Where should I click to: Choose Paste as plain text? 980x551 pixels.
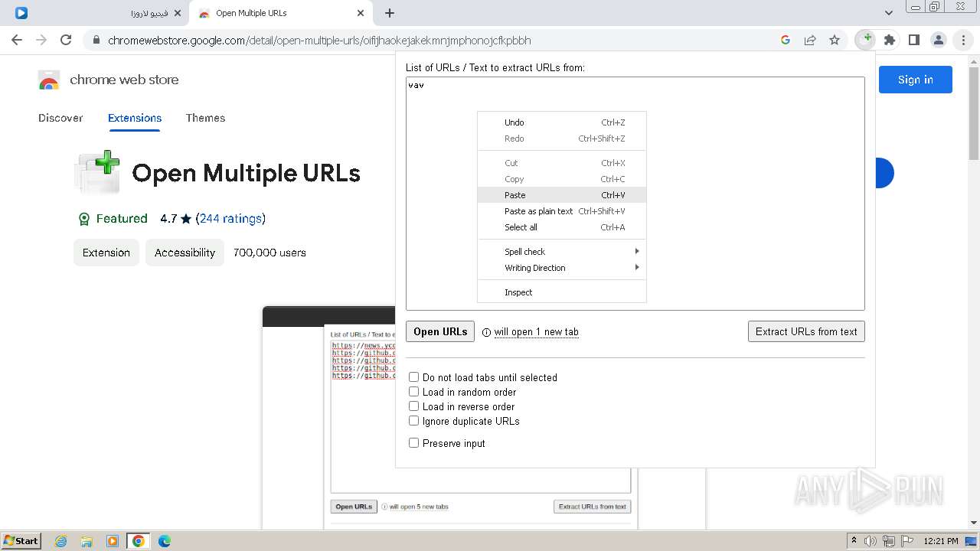(562, 211)
